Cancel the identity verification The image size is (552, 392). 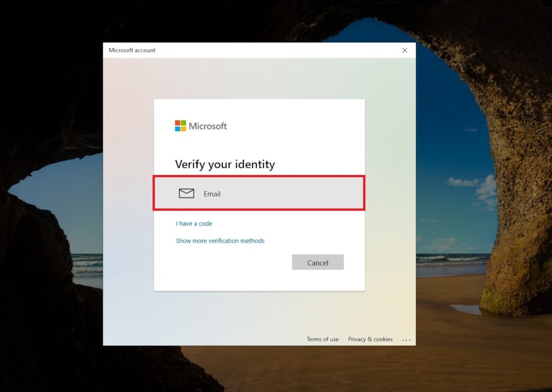[x=318, y=262]
